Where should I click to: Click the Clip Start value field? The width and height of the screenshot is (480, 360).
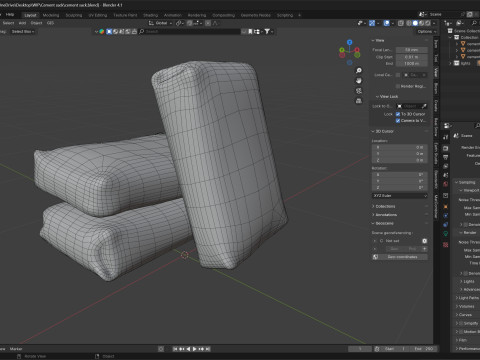pos(412,57)
